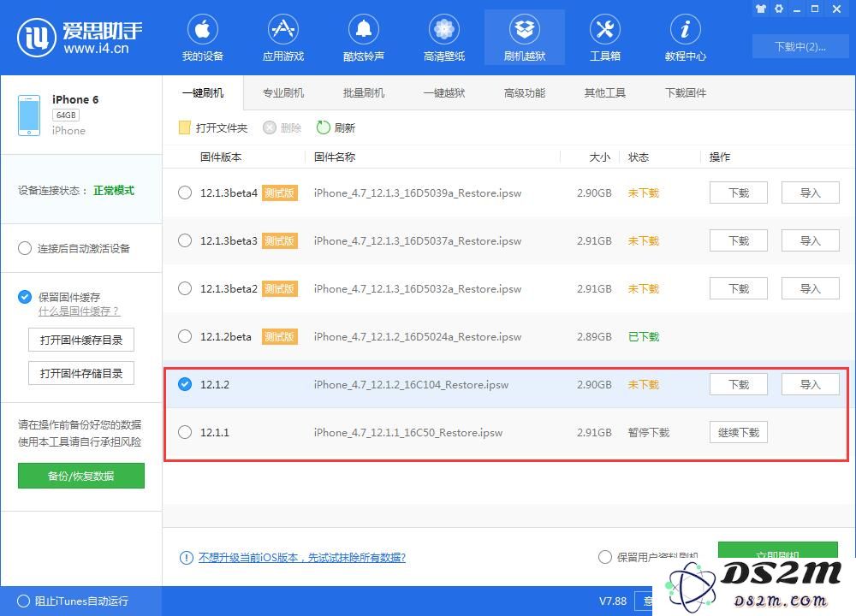Screen dimensions: 856x616
Task: Download the 12.1.3beta4 firmware
Action: [x=739, y=192]
